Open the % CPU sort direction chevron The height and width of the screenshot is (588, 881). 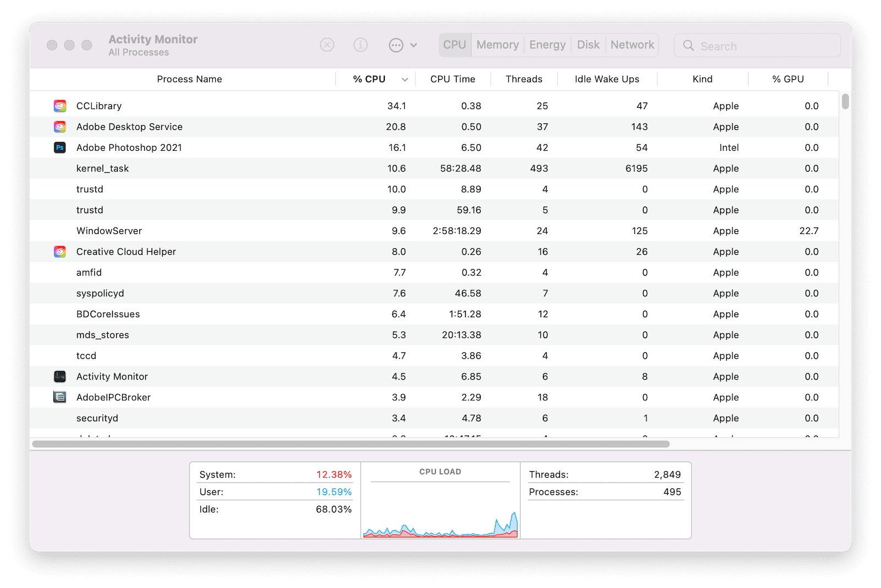tap(405, 79)
